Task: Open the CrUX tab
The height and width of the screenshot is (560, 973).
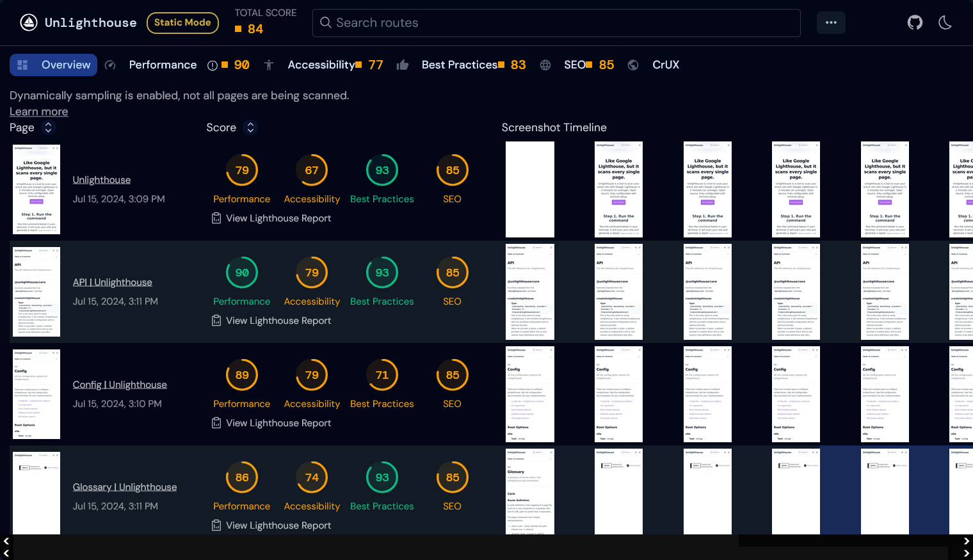Action: 665,65
